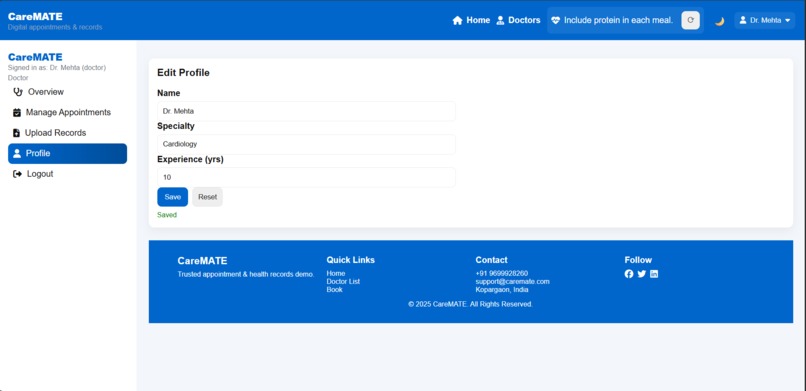Click the Specialty input field
This screenshot has height=391, width=806.
tap(306, 144)
